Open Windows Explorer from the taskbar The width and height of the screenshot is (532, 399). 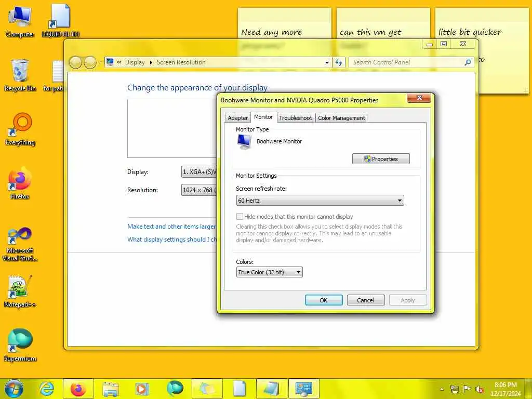[x=111, y=389]
